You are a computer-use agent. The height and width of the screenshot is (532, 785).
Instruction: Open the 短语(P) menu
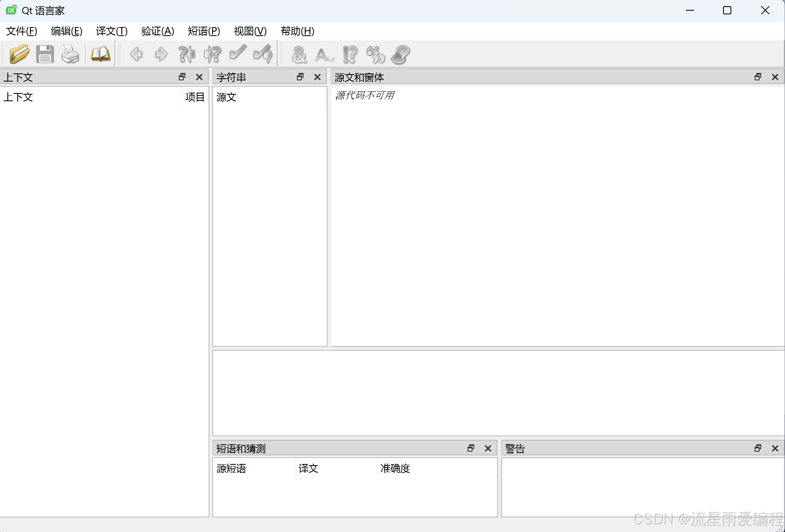(x=204, y=31)
